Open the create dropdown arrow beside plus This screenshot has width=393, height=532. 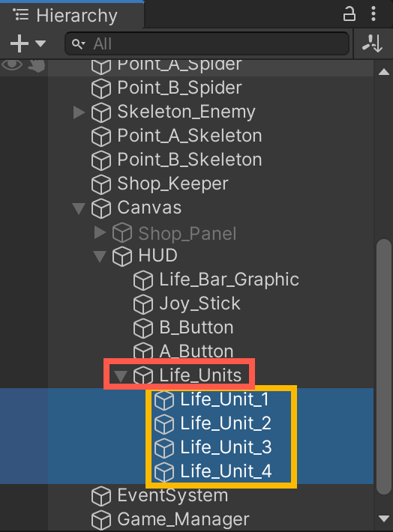pos(40,43)
